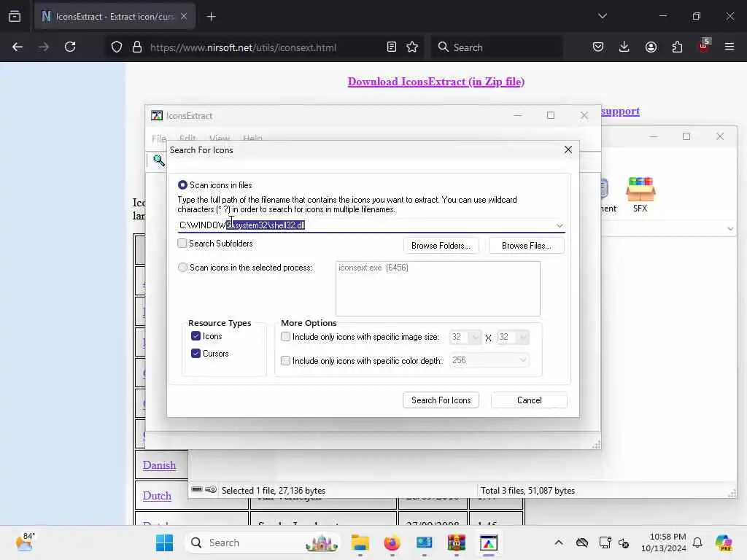Open IconsExtract Help menu

coord(252,138)
